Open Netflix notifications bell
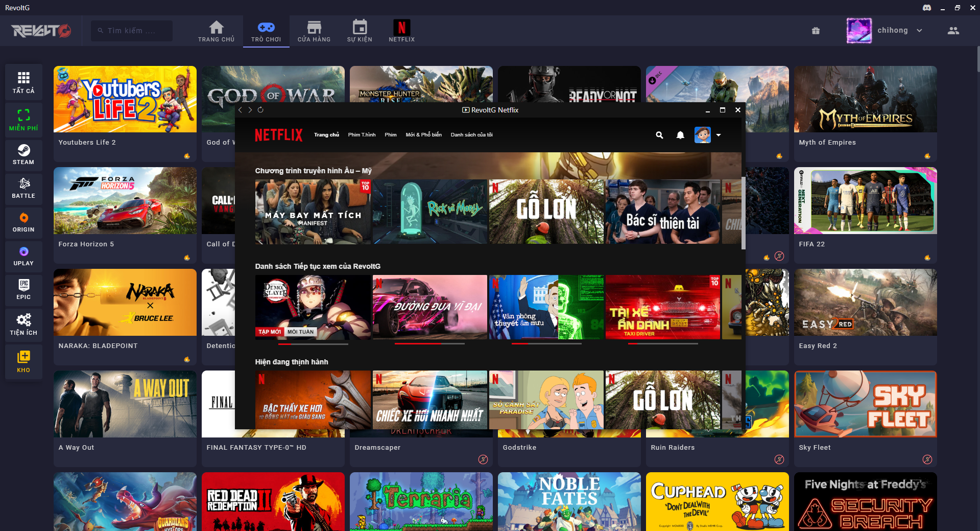Image resolution: width=980 pixels, height=531 pixels. 680,135
